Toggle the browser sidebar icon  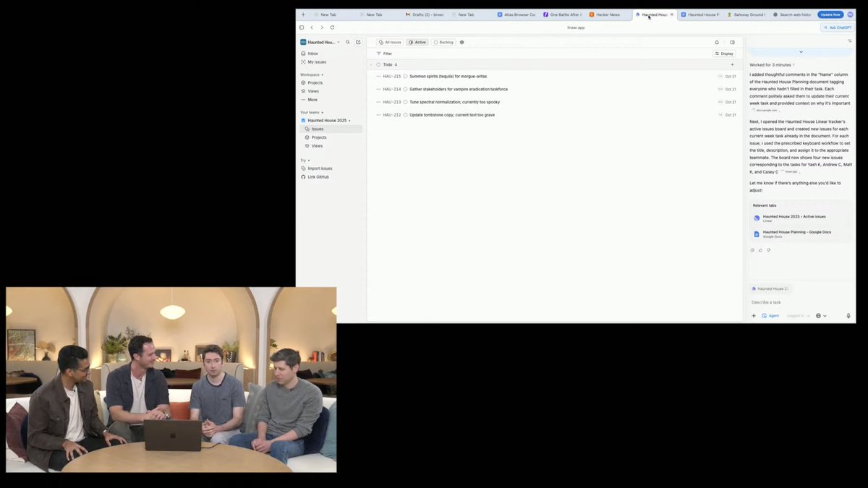[302, 27]
